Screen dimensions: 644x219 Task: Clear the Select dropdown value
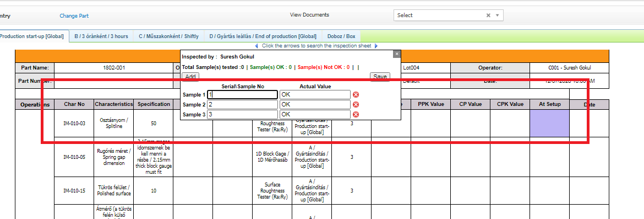click(x=488, y=15)
